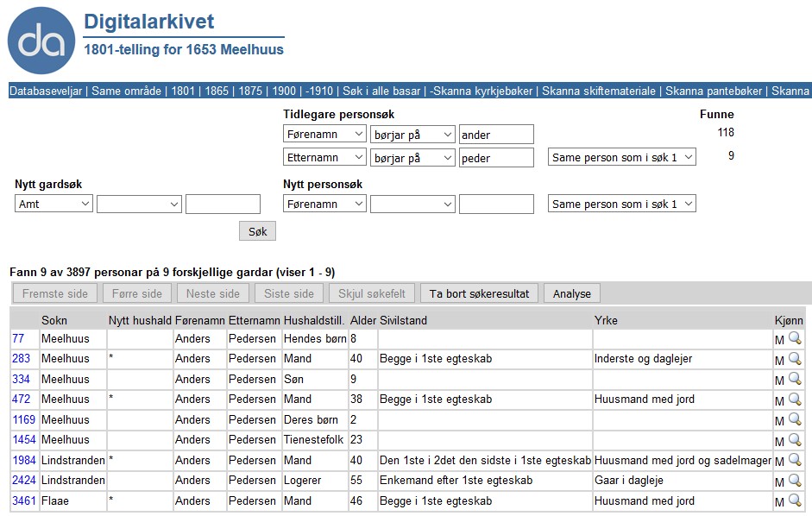This screenshot has height=516, width=812.
Task: Click the Digitalarkivet 'da' logo
Action: click(x=41, y=41)
